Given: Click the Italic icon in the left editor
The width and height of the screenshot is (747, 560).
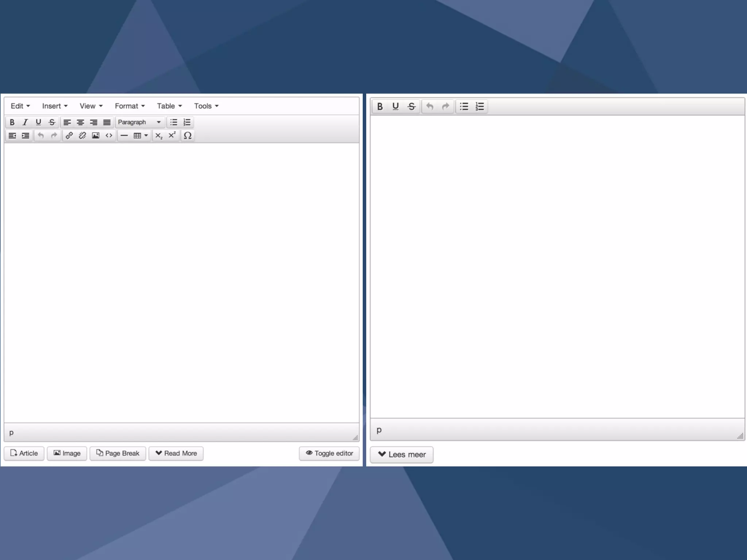Looking at the screenshot, I should click(25, 122).
